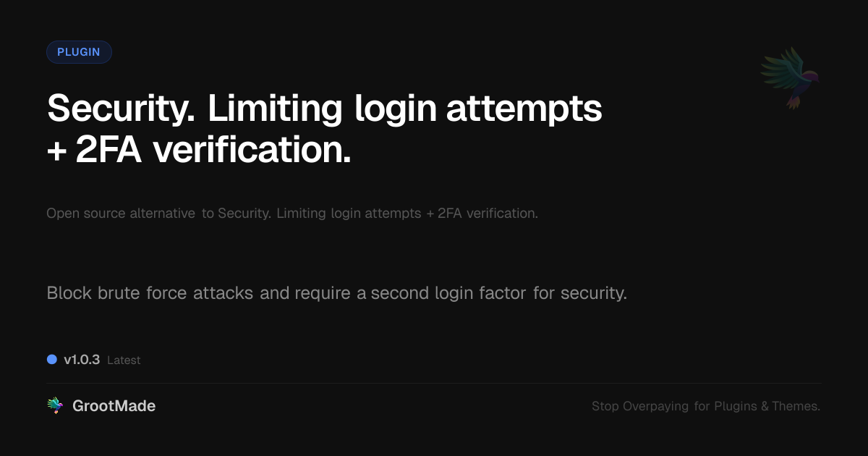Click the Latest release label

click(x=124, y=360)
